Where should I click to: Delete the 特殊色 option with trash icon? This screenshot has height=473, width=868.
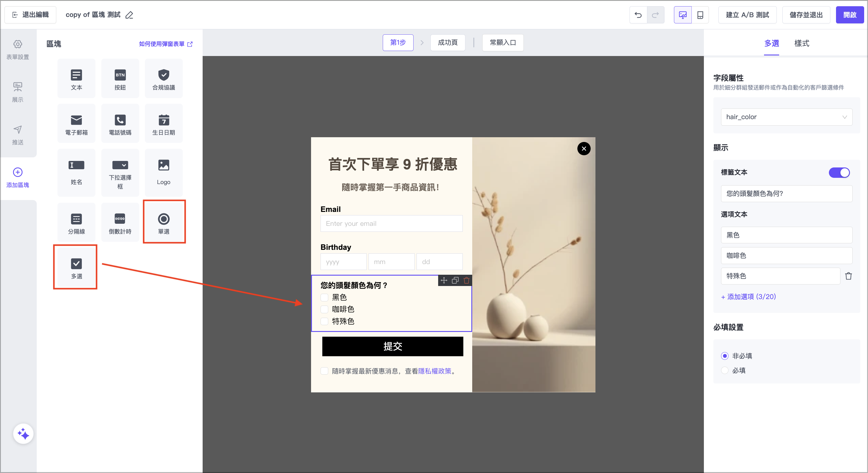(x=848, y=276)
